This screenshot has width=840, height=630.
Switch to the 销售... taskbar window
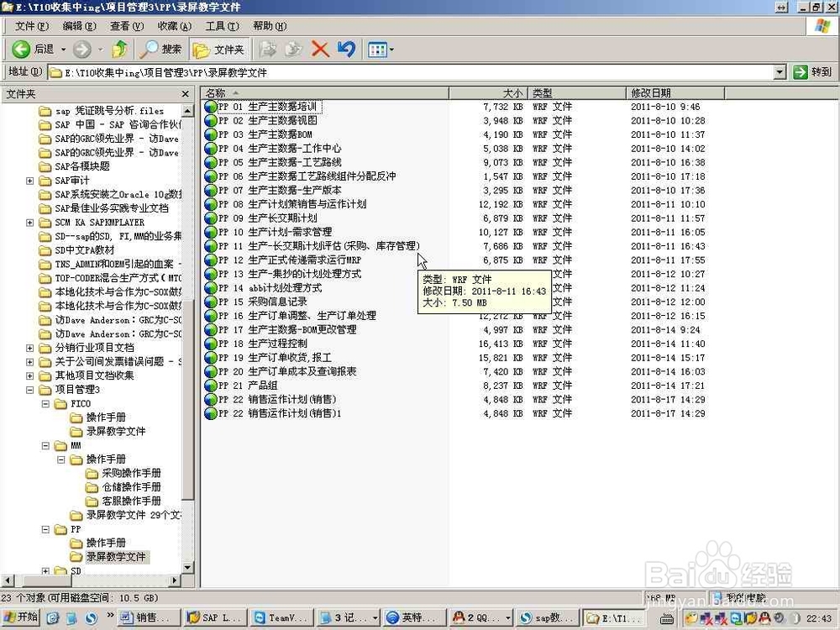point(149,617)
